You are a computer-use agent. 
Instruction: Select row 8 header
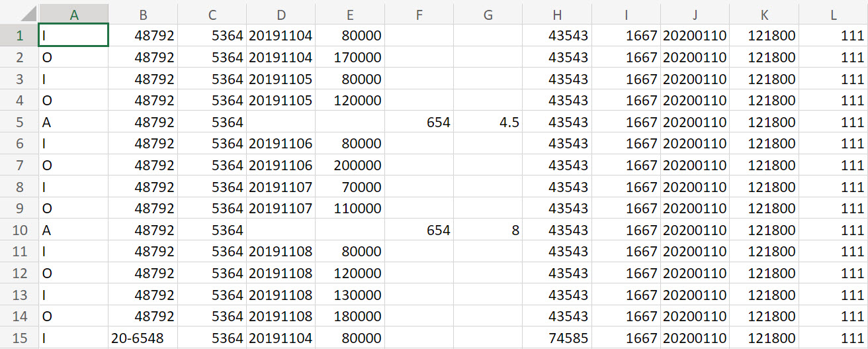20,187
